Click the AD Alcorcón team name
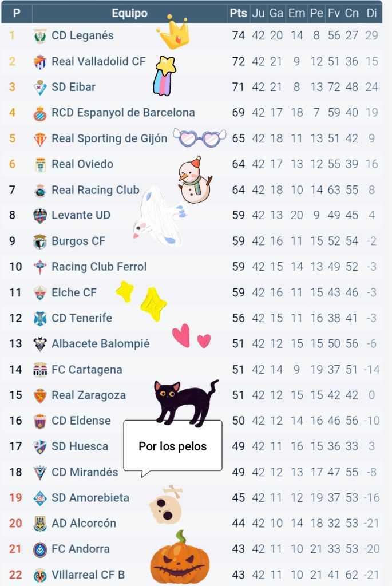392x586 pixels. [84, 523]
